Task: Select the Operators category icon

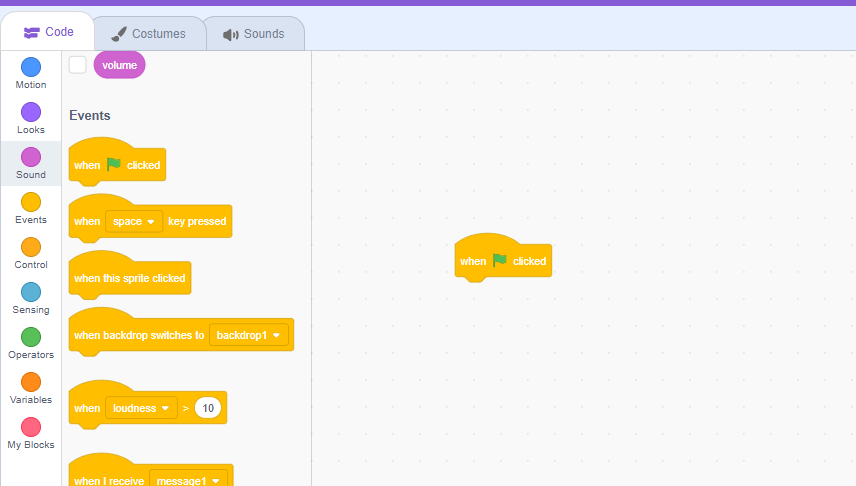Action: click(x=31, y=338)
